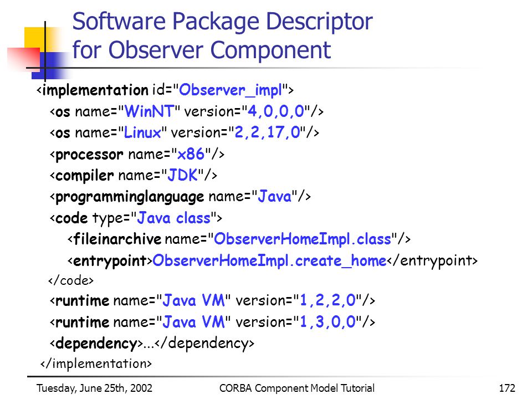
Task: Select the 'x86' processor name value
Action: click(191, 154)
